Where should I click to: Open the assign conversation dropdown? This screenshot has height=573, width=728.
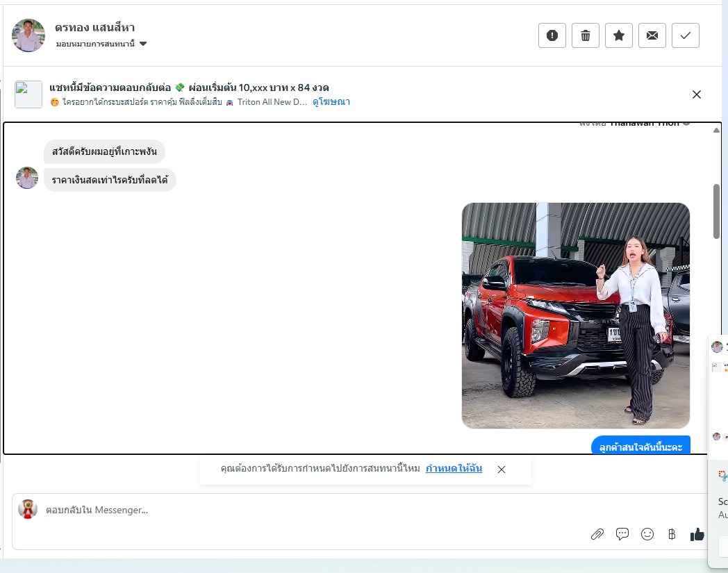pyautogui.click(x=101, y=44)
